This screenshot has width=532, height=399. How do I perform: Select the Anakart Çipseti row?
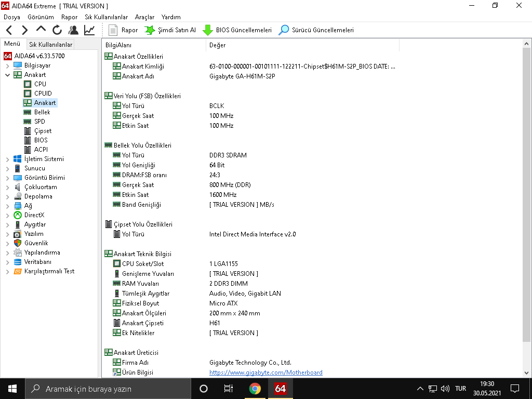(x=250, y=323)
